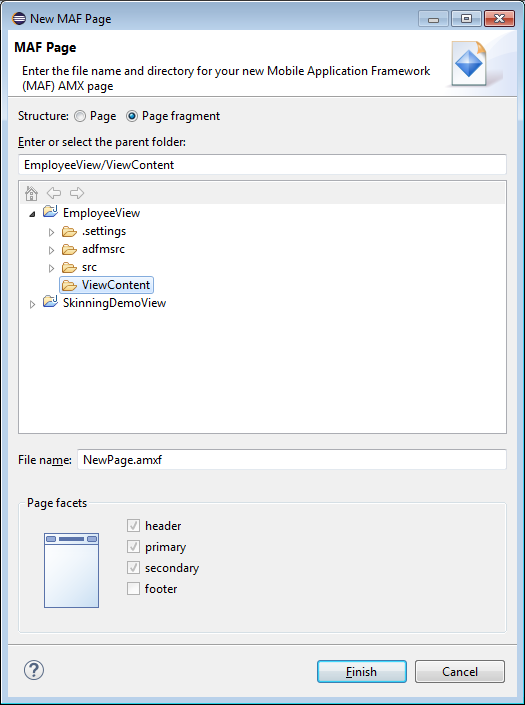Click the Home icon in folder toolbar
Screen dimensions: 525x705
(x=31, y=193)
